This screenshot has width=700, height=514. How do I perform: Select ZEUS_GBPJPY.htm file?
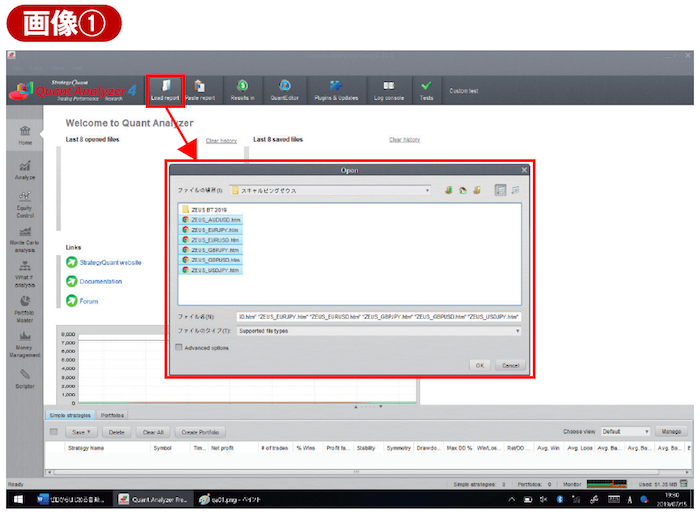211,250
